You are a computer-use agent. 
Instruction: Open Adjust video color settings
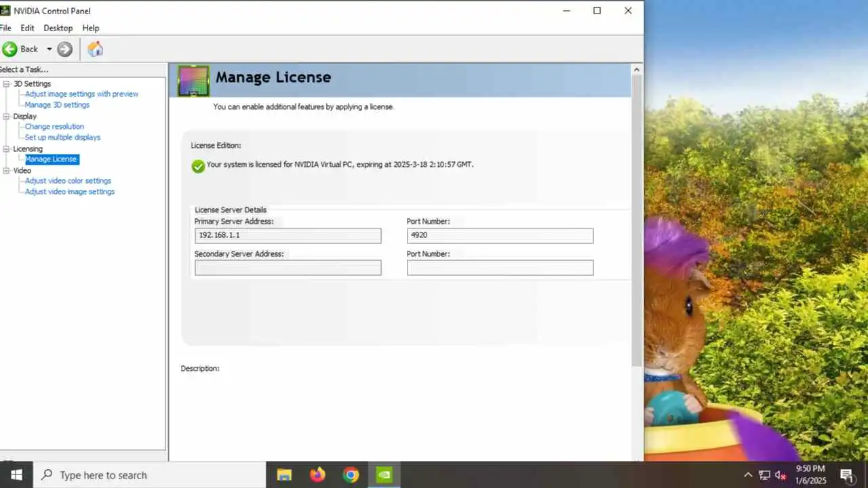(x=68, y=181)
